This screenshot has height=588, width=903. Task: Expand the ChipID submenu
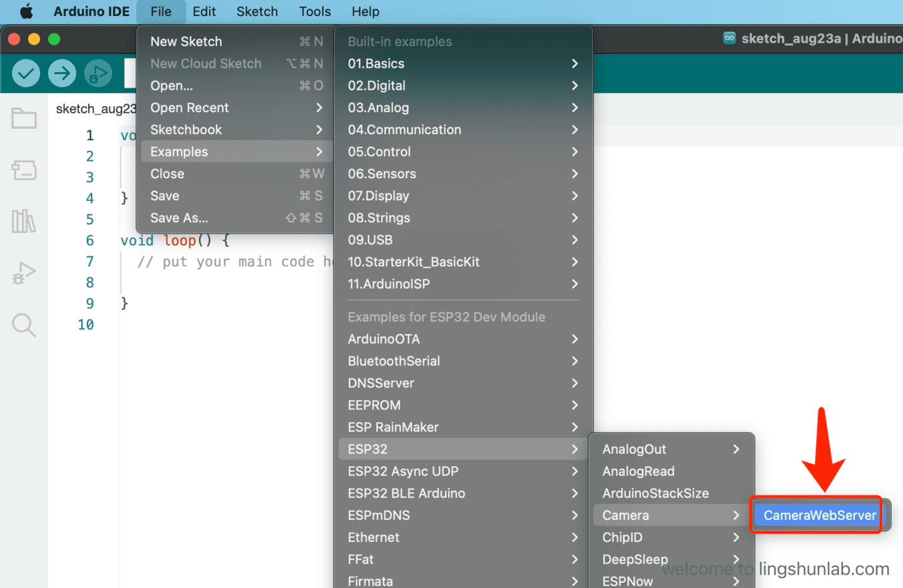pyautogui.click(x=671, y=537)
